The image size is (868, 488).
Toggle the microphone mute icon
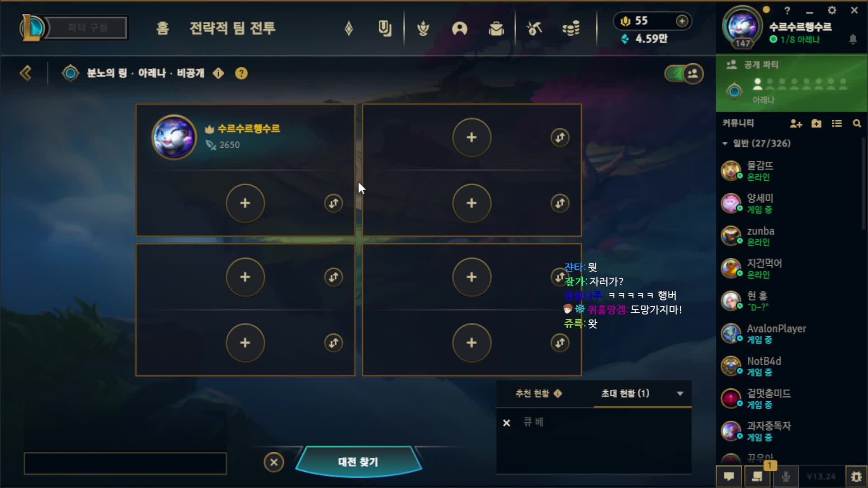(786, 477)
